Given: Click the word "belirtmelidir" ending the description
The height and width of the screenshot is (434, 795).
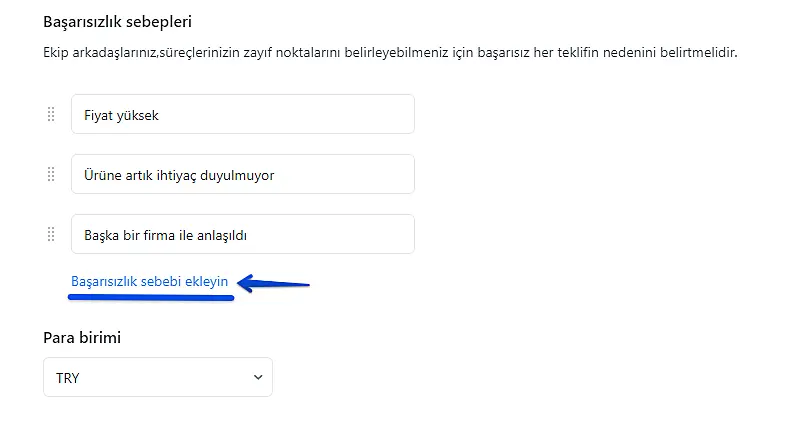Looking at the screenshot, I should [701, 51].
